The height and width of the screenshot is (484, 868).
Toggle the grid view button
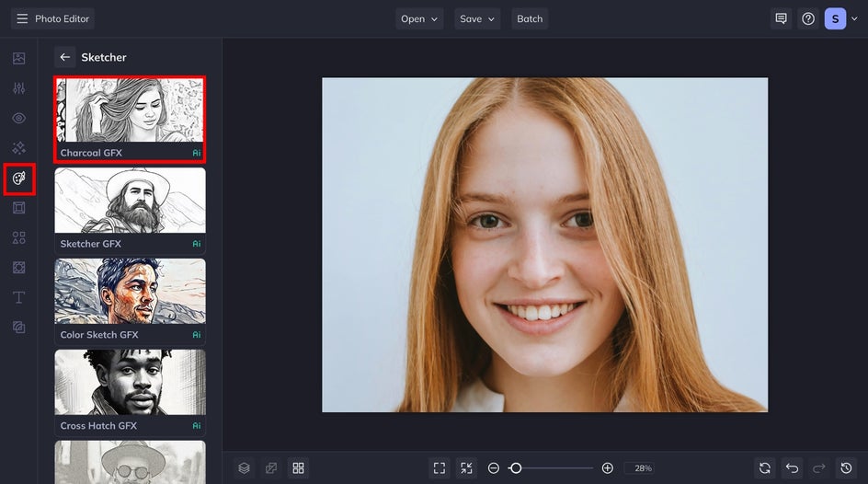pos(298,468)
